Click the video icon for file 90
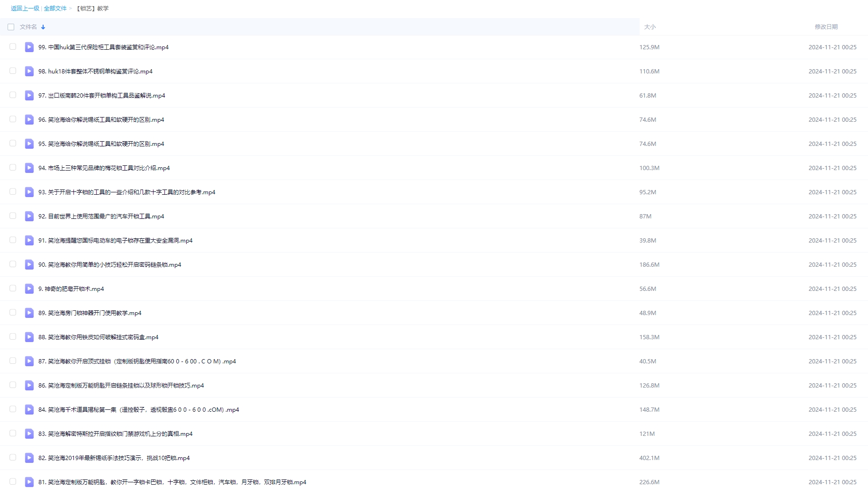868x488 pixels. coord(29,264)
